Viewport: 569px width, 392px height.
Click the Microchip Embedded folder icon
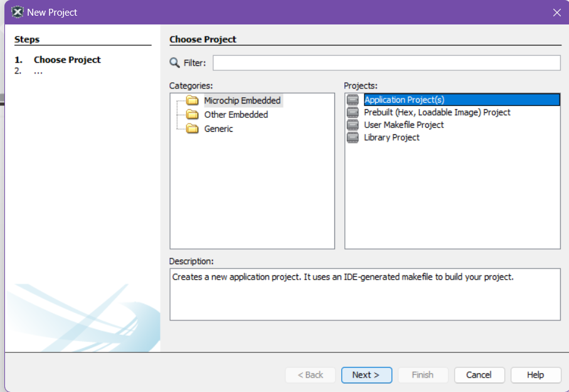[192, 100]
